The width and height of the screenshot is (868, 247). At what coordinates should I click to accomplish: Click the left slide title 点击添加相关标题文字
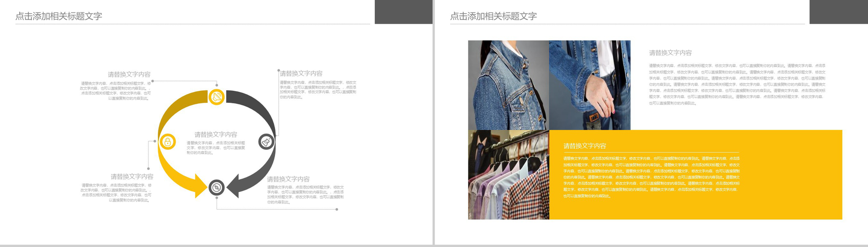point(59,16)
